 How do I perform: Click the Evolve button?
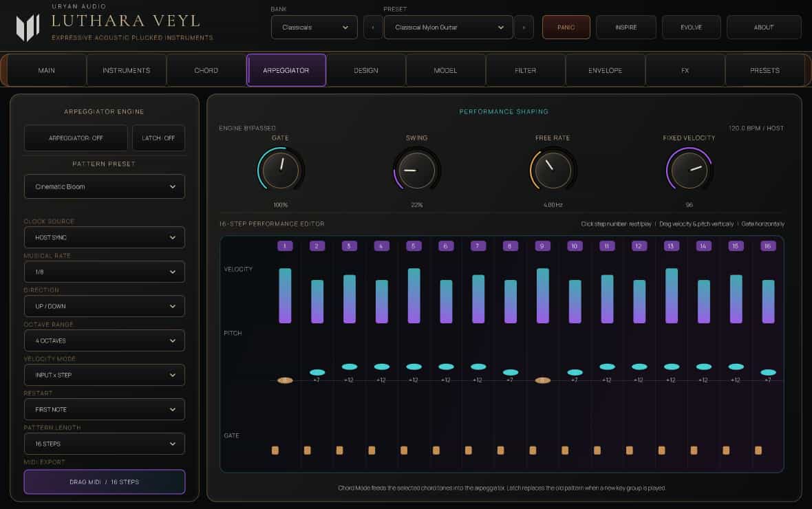coord(692,28)
